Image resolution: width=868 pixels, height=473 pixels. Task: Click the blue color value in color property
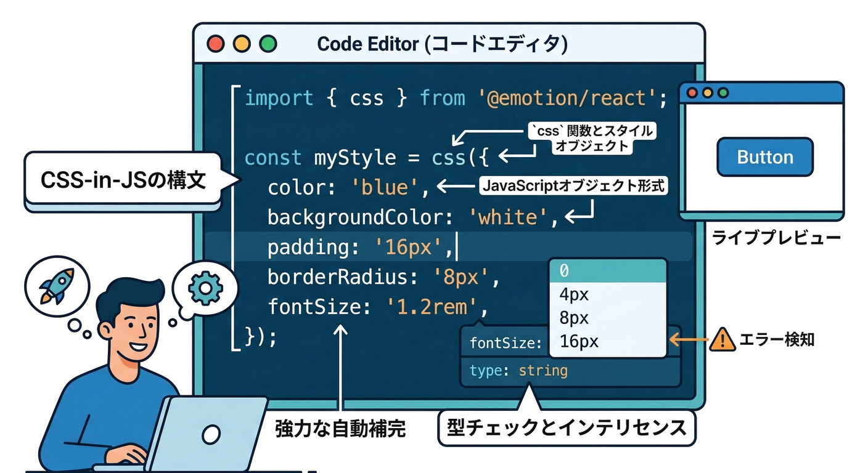coord(383,187)
